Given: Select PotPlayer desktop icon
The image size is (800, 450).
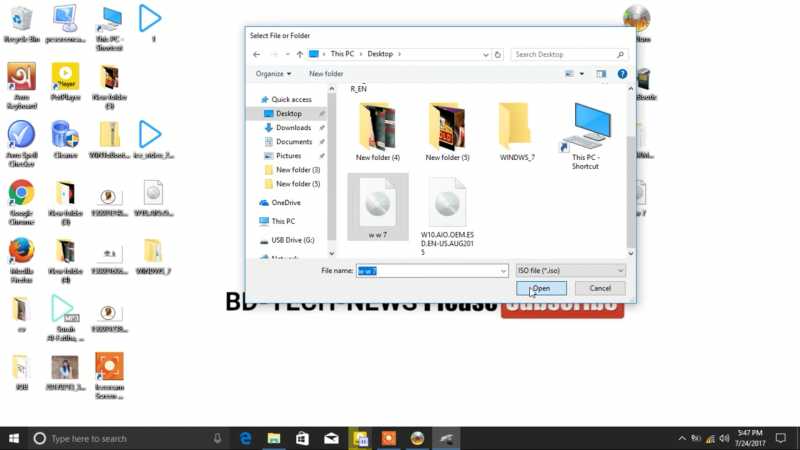Looking at the screenshot, I should coord(65,82).
